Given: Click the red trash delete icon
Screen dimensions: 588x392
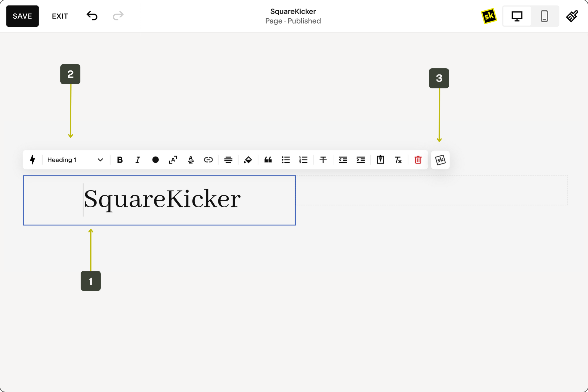Looking at the screenshot, I should pos(418,160).
